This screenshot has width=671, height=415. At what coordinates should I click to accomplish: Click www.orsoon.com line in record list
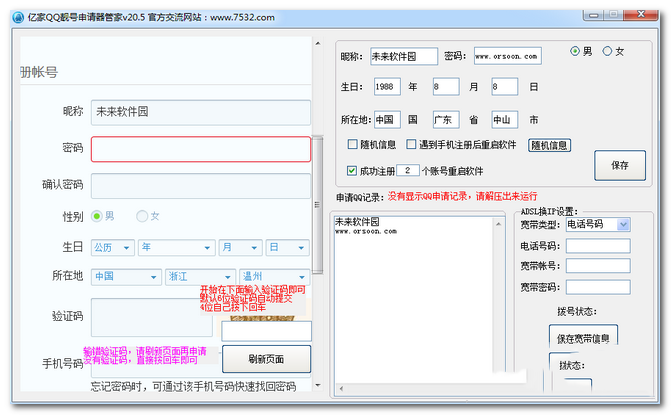tap(366, 231)
